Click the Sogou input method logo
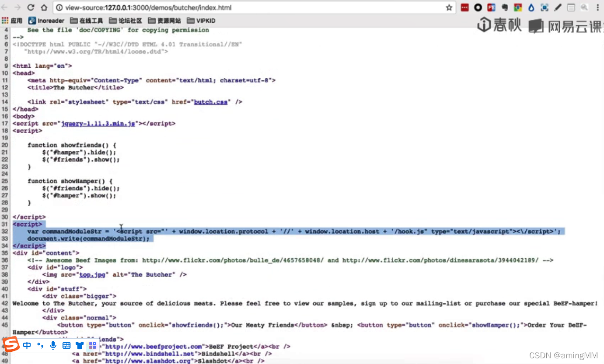 tap(11, 345)
